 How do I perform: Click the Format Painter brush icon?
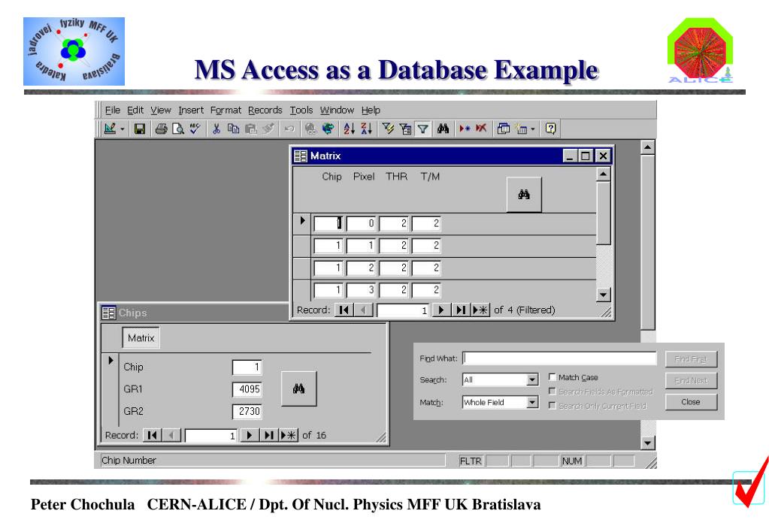pos(268,129)
